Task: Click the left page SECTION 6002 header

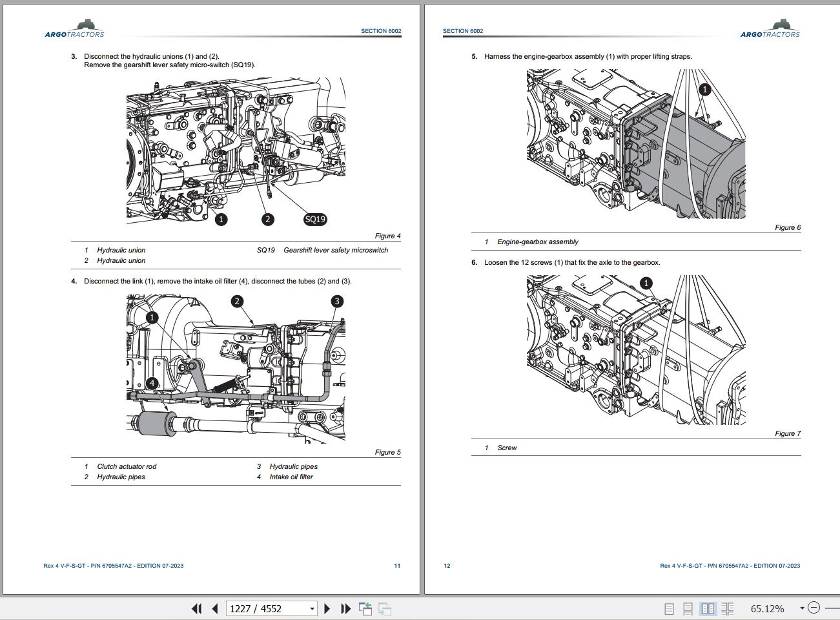Action: click(x=381, y=31)
